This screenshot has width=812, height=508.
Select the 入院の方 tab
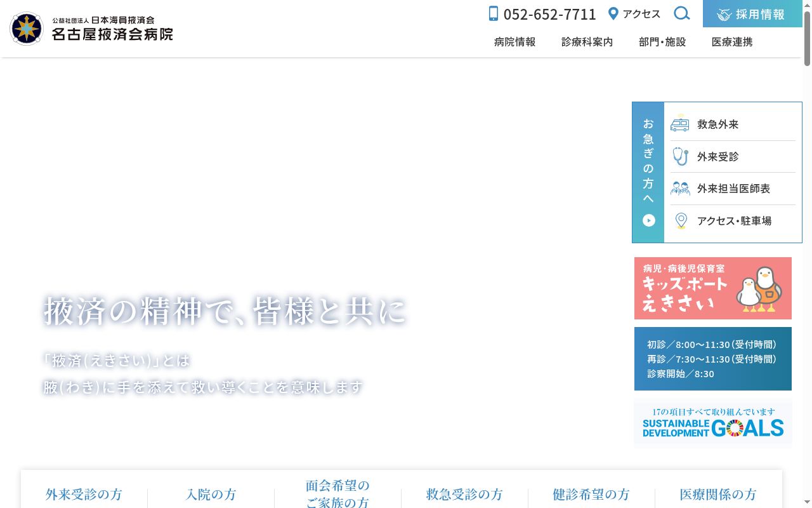211,494
